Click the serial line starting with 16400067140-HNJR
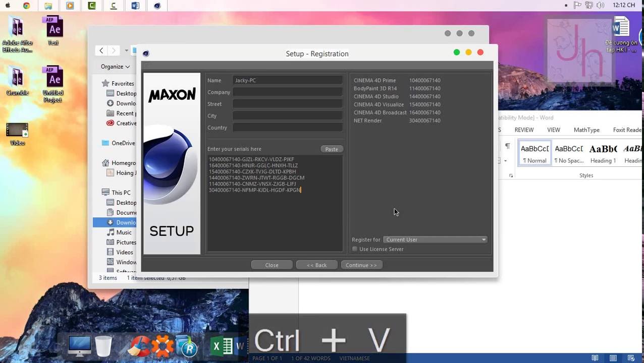This screenshot has width=644, height=363. click(253, 165)
